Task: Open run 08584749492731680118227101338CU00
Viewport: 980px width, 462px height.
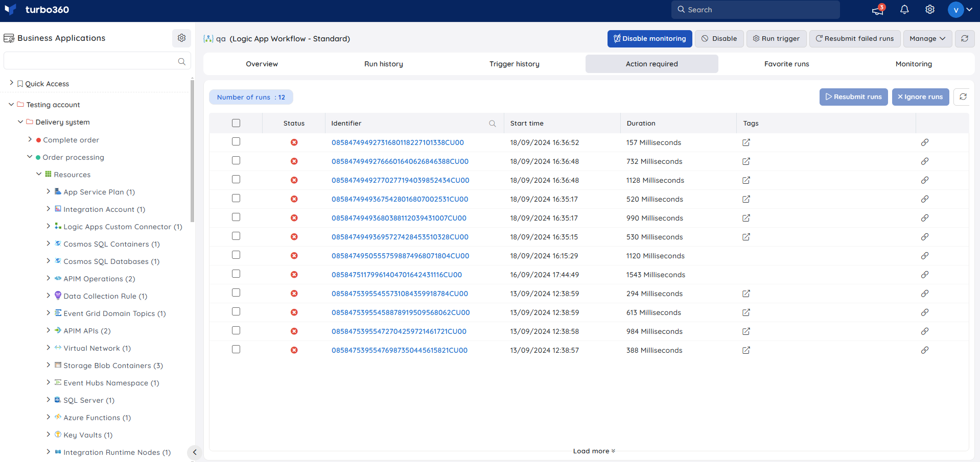Action: click(398, 142)
